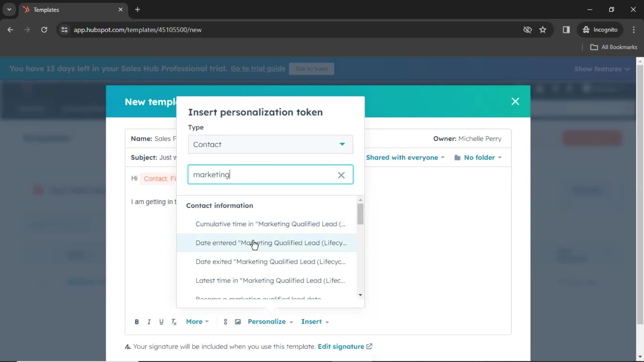The height and width of the screenshot is (362, 644).
Task: Click the Go to trial guide link
Action: pos(258,68)
